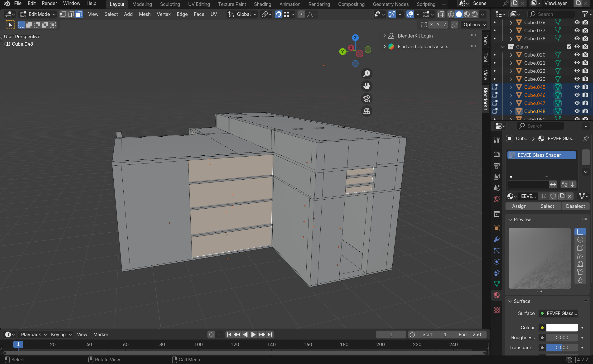Adjust Roughness slider value
The width and height of the screenshot is (593, 364).
tap(562, 338)
